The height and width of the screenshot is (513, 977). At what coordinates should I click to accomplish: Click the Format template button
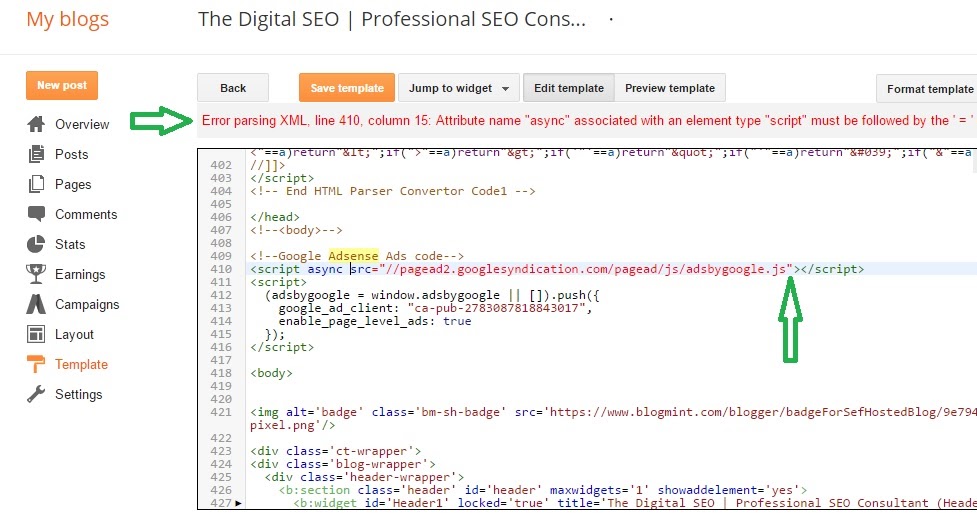(927, 89)
